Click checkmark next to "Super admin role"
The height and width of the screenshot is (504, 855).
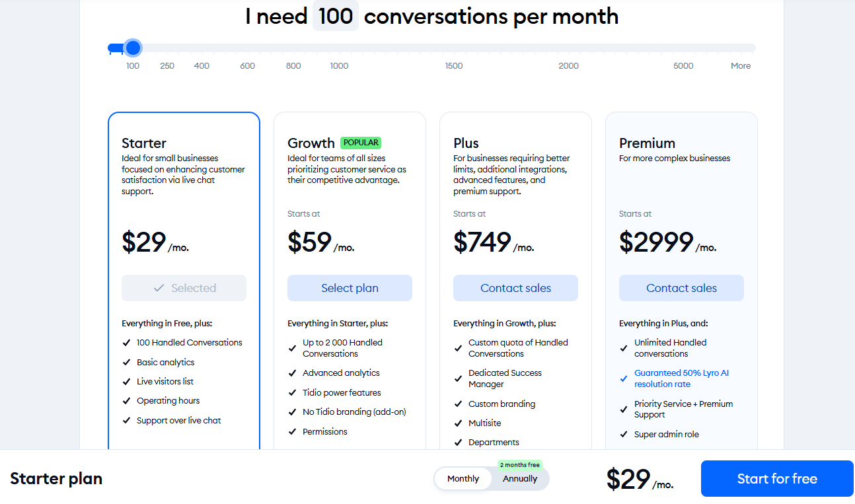click(624, 434)
